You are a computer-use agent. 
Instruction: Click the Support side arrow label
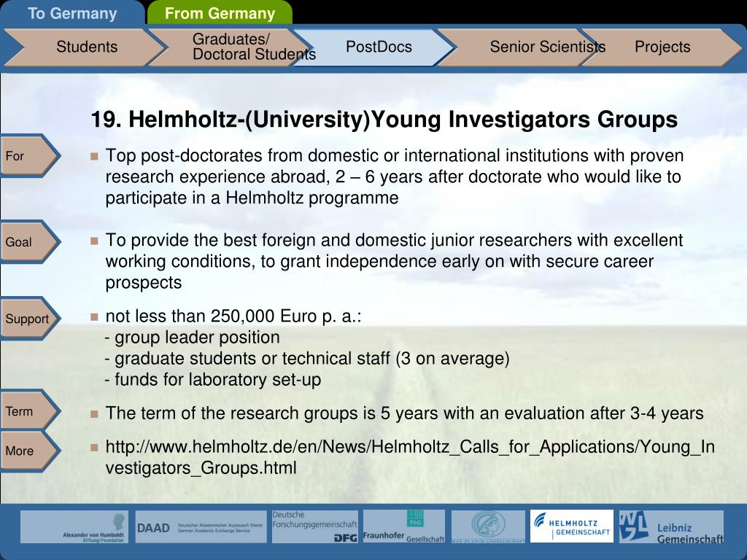click(x=30, y=319)
